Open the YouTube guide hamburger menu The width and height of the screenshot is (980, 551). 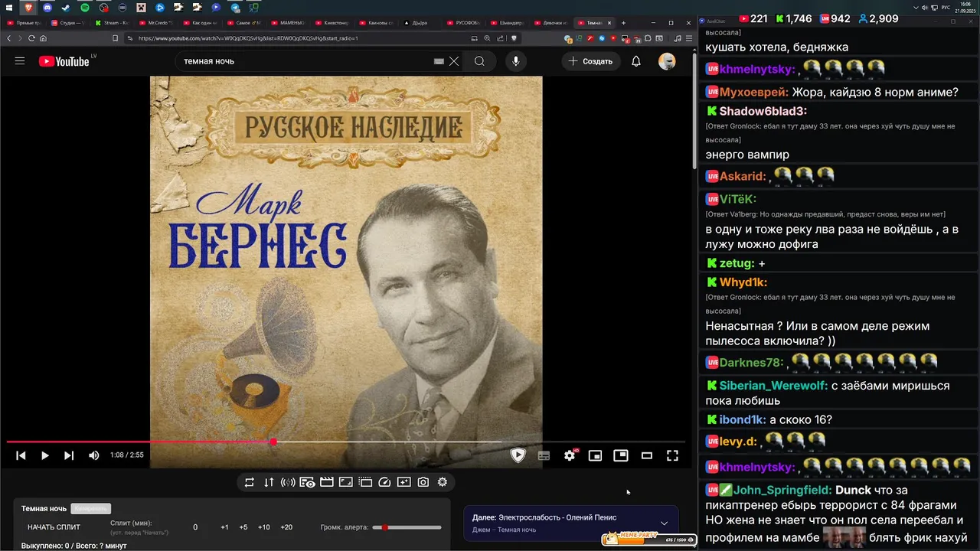[20, 61]
